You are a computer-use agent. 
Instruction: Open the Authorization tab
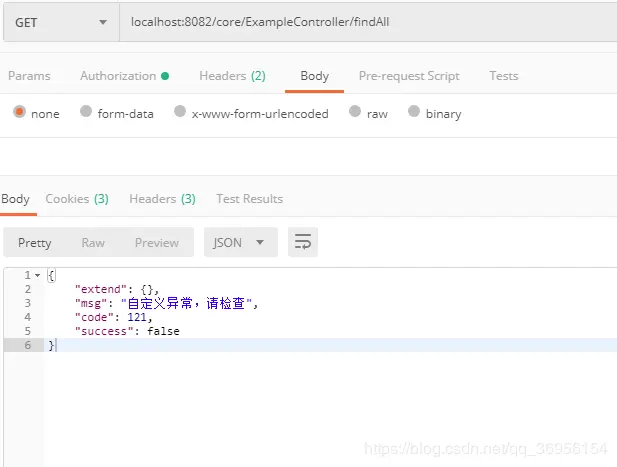[118, 76]
